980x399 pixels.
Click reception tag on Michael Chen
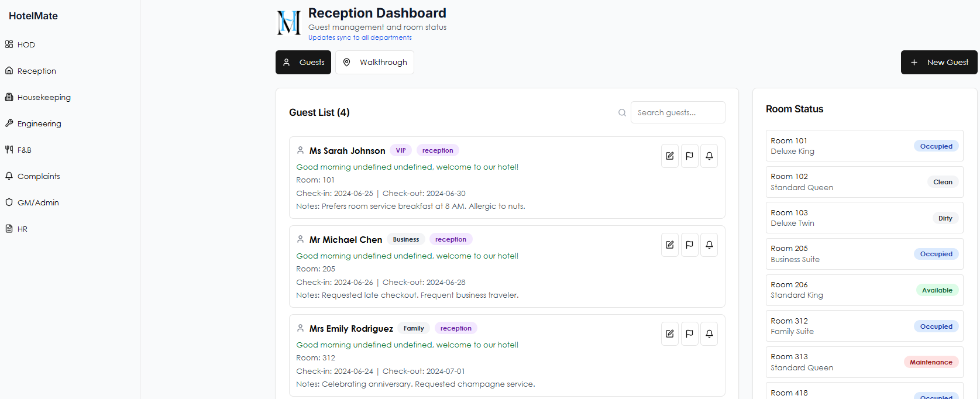[x=451, y=239]
